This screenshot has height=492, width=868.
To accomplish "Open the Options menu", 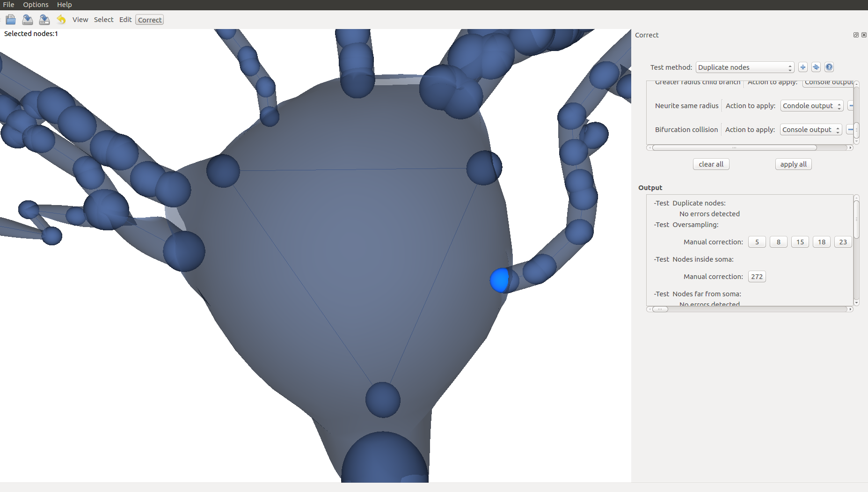I will pos(36,5).
